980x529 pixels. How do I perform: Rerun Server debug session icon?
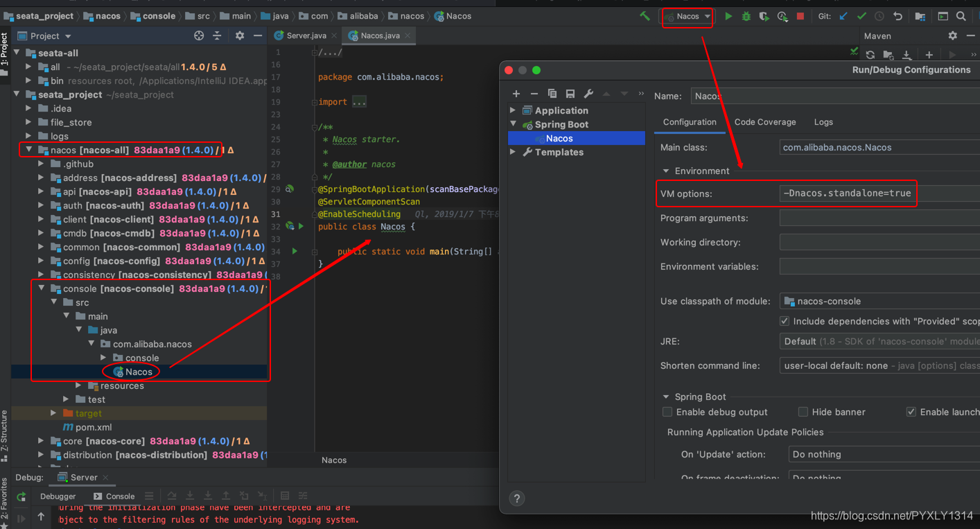21,496
